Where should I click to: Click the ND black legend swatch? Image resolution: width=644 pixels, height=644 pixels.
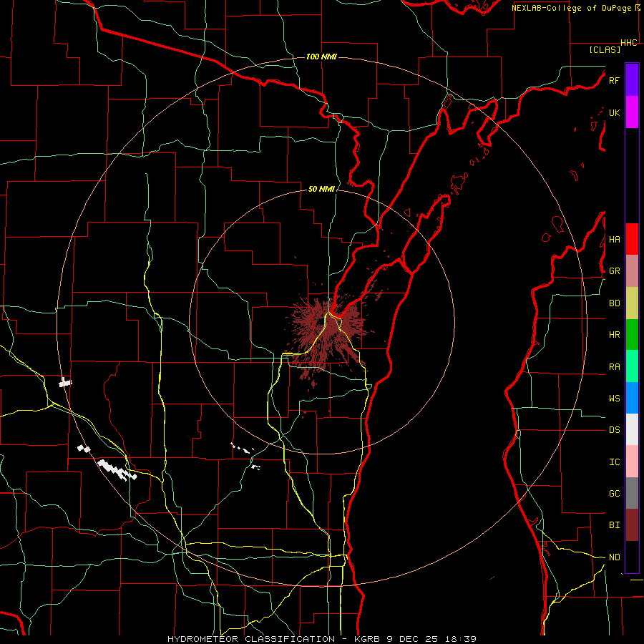click(x=632, y=557)
